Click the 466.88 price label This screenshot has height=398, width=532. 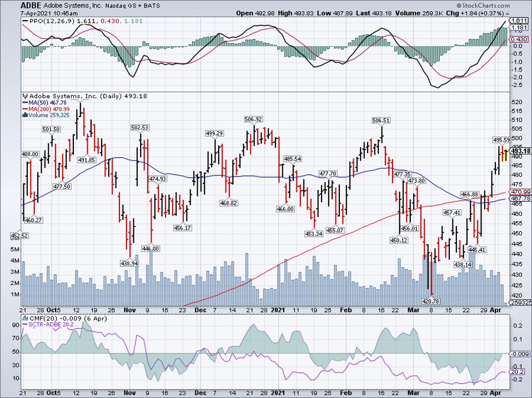(470, 194)
